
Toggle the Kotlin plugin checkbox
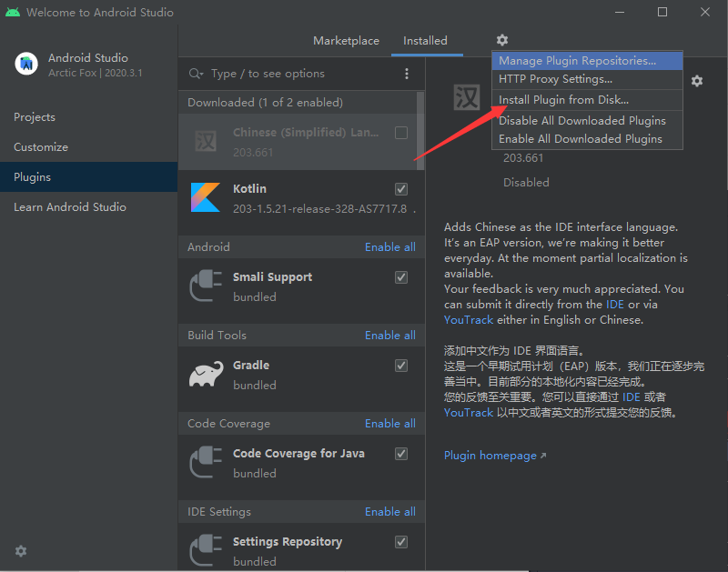[x=401, y=189]
